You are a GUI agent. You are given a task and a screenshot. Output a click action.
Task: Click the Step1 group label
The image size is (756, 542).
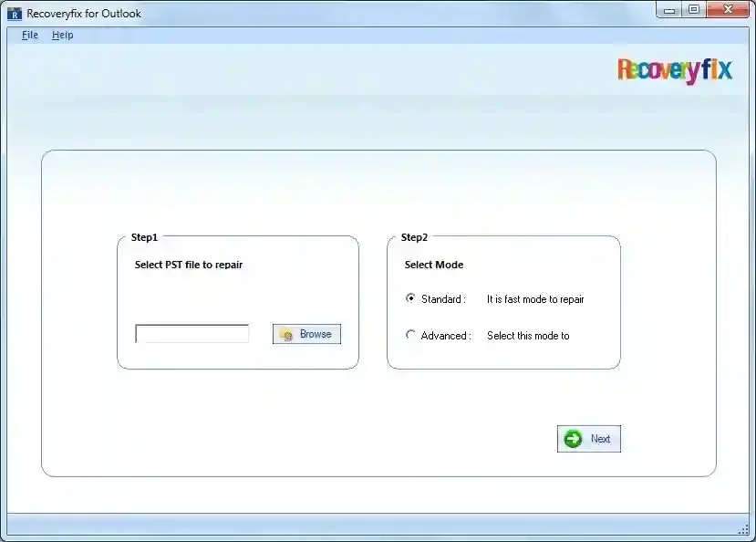[144, 237]
